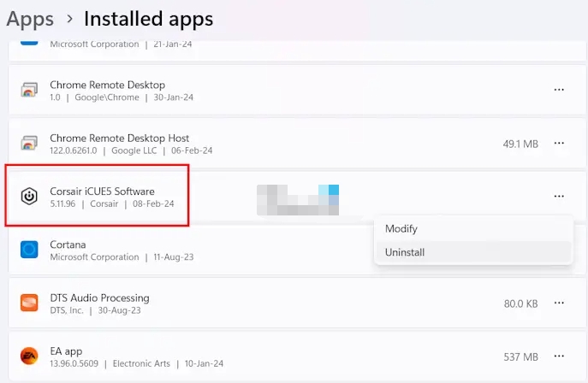Click the 49.1 MB size value

pyautogui.click(x=520, y=144)
